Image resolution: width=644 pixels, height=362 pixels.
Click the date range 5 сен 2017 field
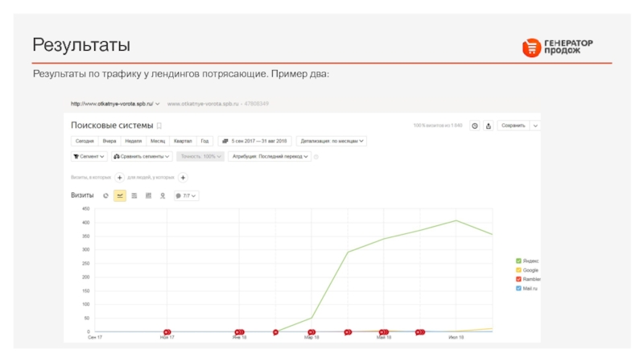click(255, 141)
